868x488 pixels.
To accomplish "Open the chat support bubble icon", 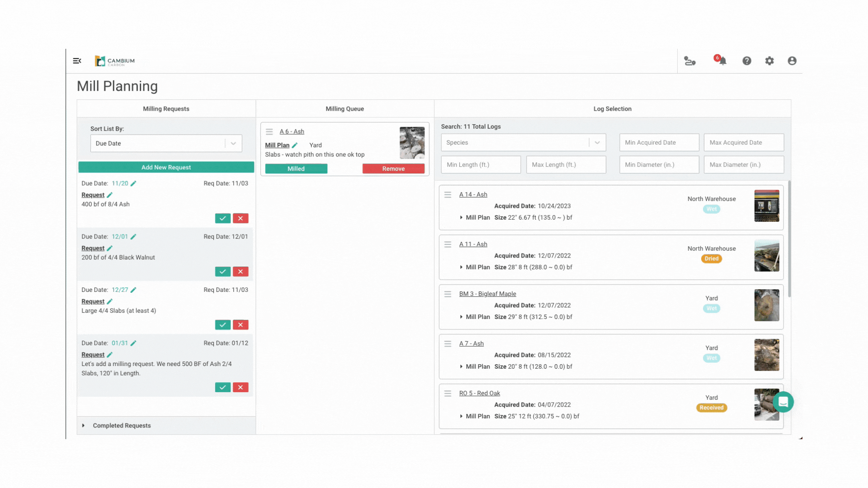I will coord(783,402).
